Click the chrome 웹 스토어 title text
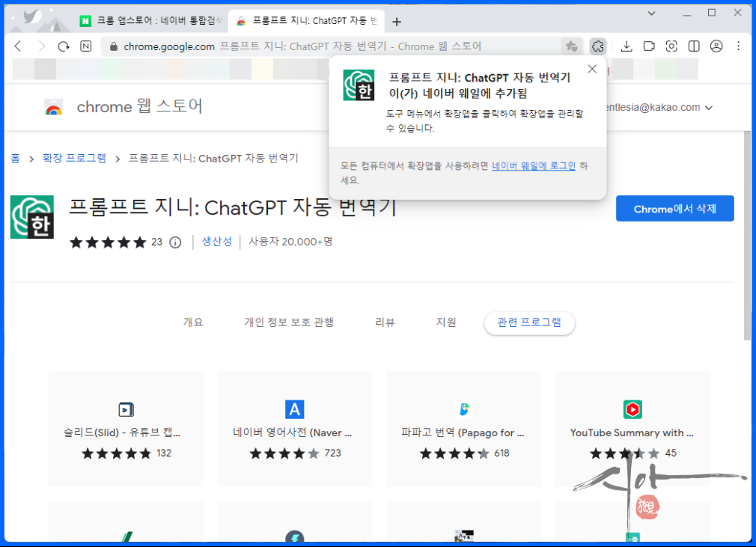The width and height of the screenshot is (756, 547). [139, 106]
